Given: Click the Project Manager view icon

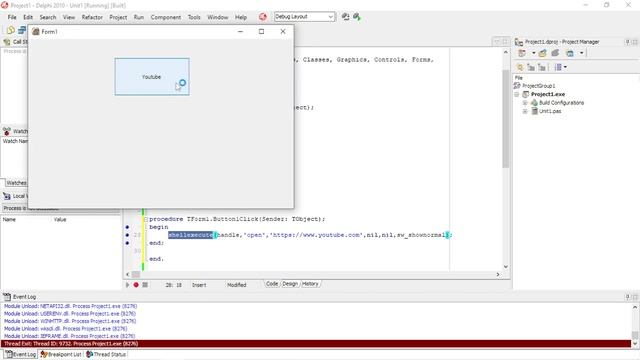Looking at the screenshot, I should click(x=570, y=53).
